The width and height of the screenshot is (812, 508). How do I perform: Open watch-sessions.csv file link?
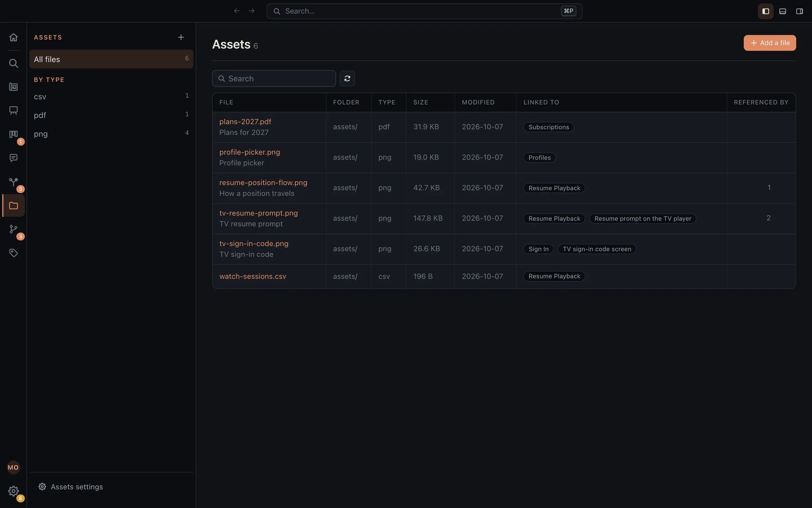pyautogui.click(x=253, y=276)
